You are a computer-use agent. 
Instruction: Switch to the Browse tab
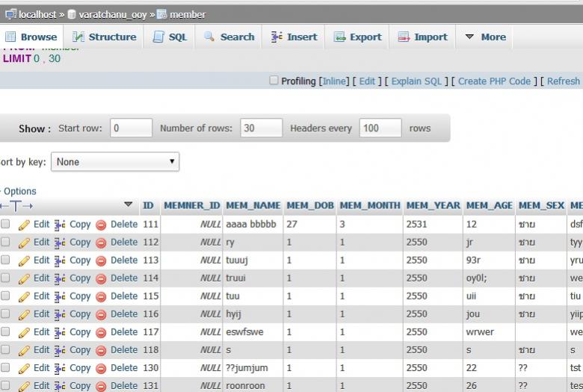coord(31,37)
